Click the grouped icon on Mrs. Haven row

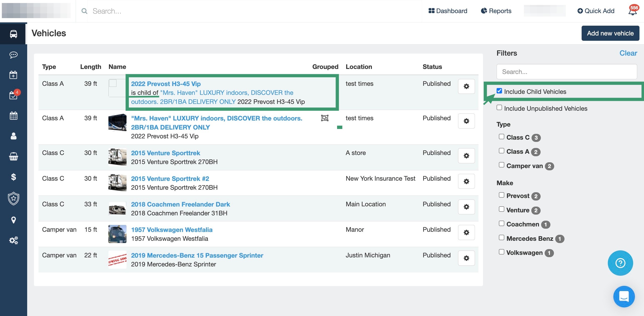(x=325, y=118)
